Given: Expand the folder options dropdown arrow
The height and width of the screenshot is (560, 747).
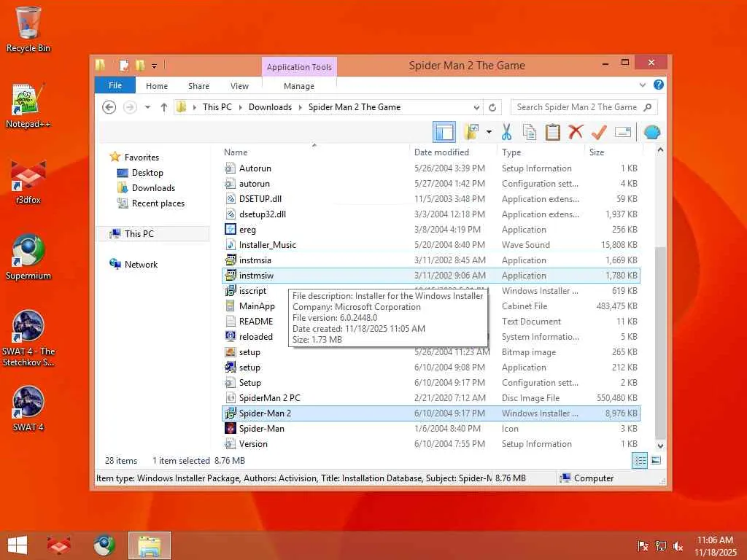Looking at the screenshot, I should (489, 132).
